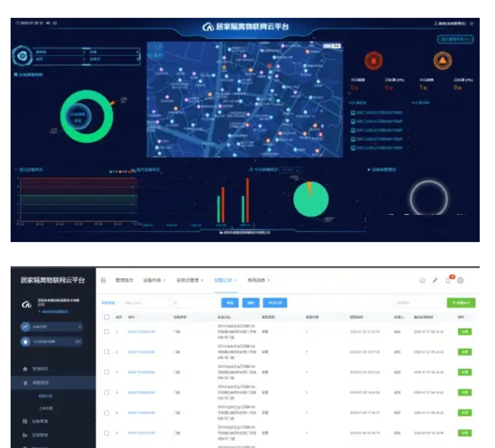495x448 pixels.
Task: Click the cloud logo in the admin sidebar
Action: click(x=26, y=304)
